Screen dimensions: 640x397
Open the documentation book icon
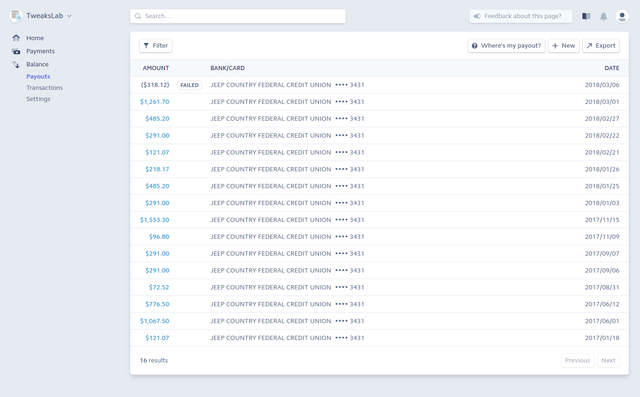[586, 16]
